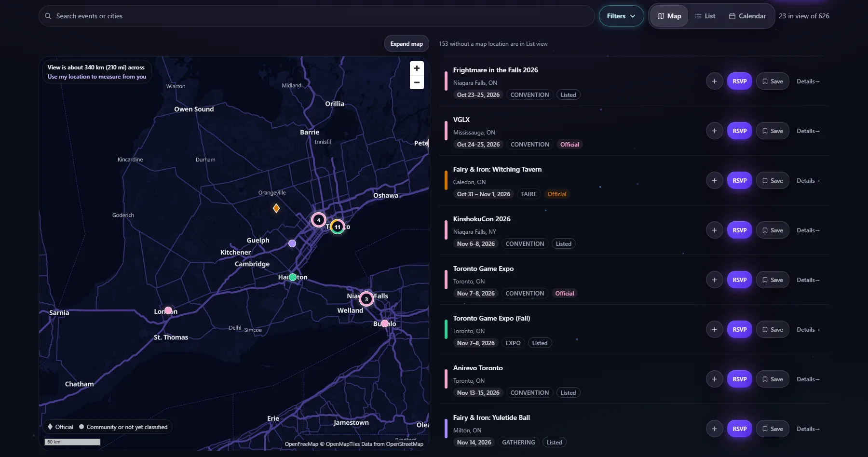868x457 pixels.
Task: Open the Filters dropdown
Action: (x=621, y=16)
